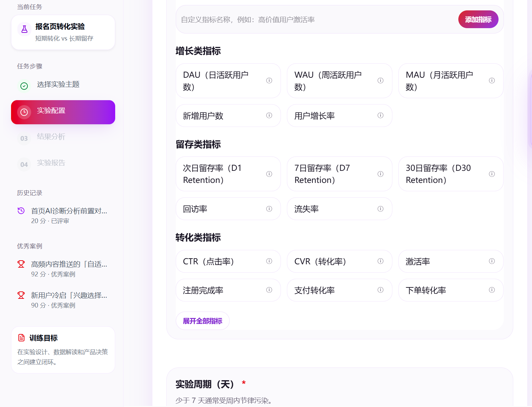Viewport: 532px width, 407px height.
Task: Open excellent case 高频内容推送的「自适...
Action: pyautogui.click(x=63, y=269)
